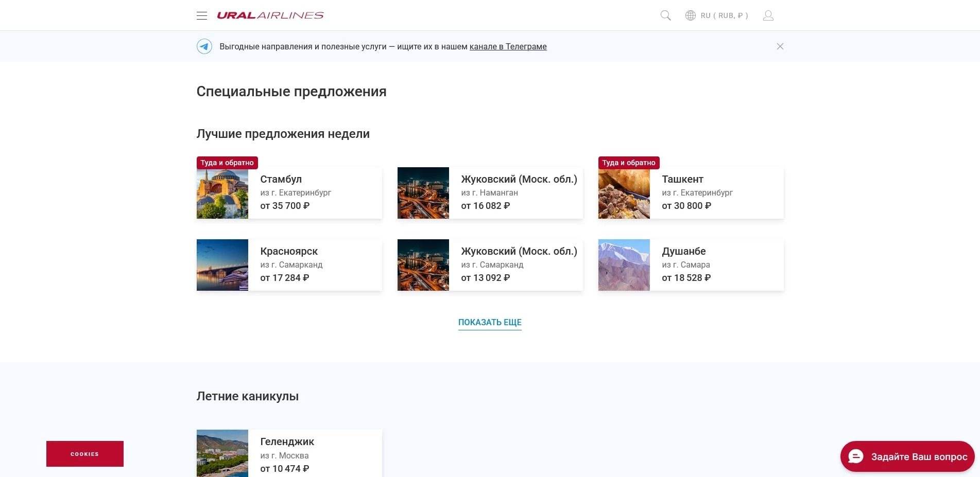Select the Туда и обратно label on Ташкент
980x477 pixels.
[629, 162]
